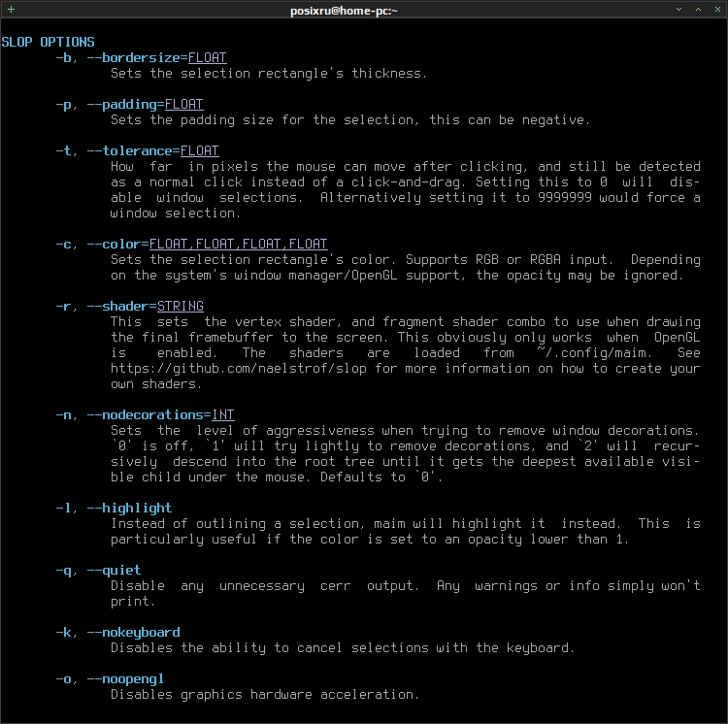Image resolution: width=728 pixels, height=724 pixels.
Task: Click the --nokeyboard option
Action: (134, 633)
